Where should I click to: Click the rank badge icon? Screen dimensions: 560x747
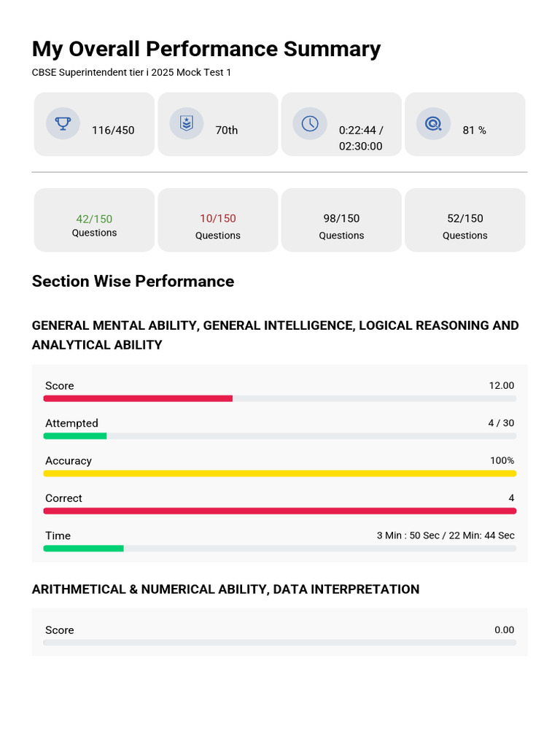pyautogui.click(x=187, y=123)
